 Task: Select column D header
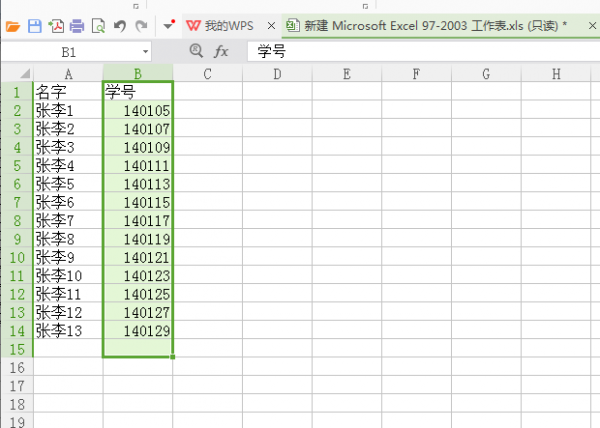point(276,73)
